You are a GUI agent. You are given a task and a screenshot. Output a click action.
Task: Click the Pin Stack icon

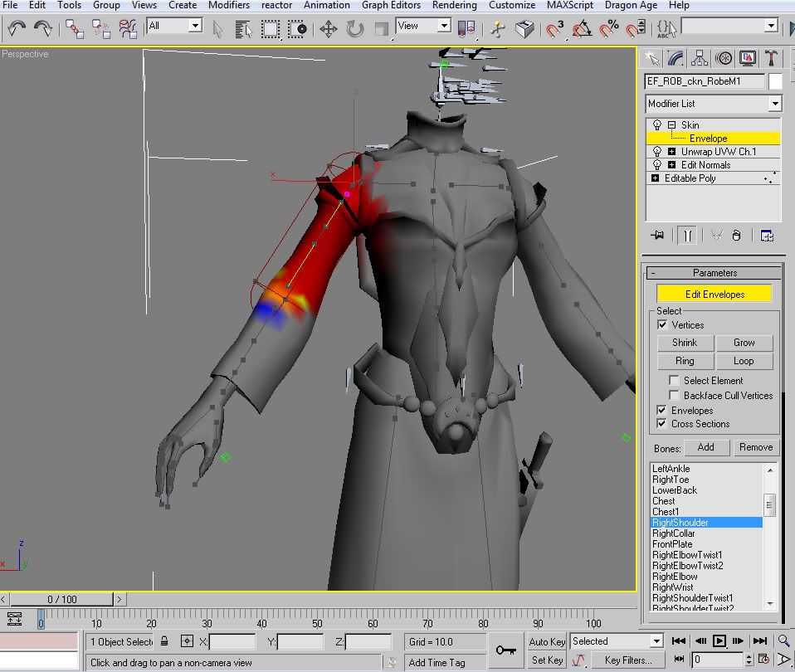click(x=658, y=236)
